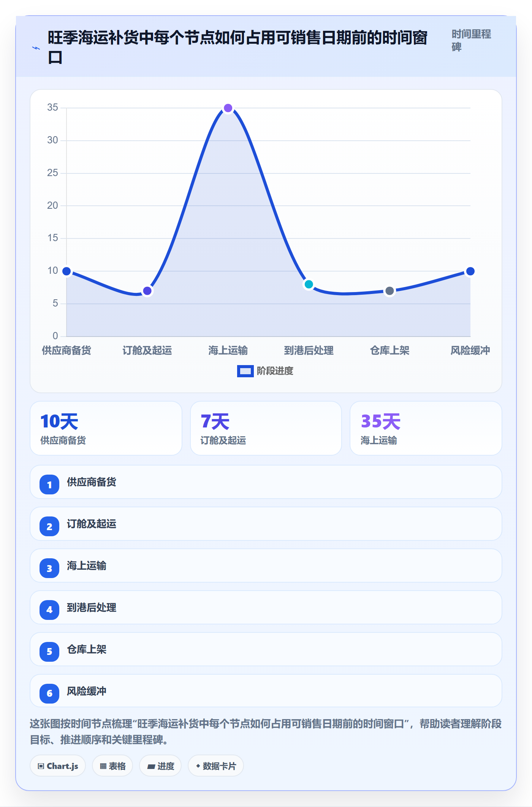Image resolution: width=532 pixels, height=807 pixels.
Task: Select the 订舱及起运 milestone row
Action: [266, 524]
